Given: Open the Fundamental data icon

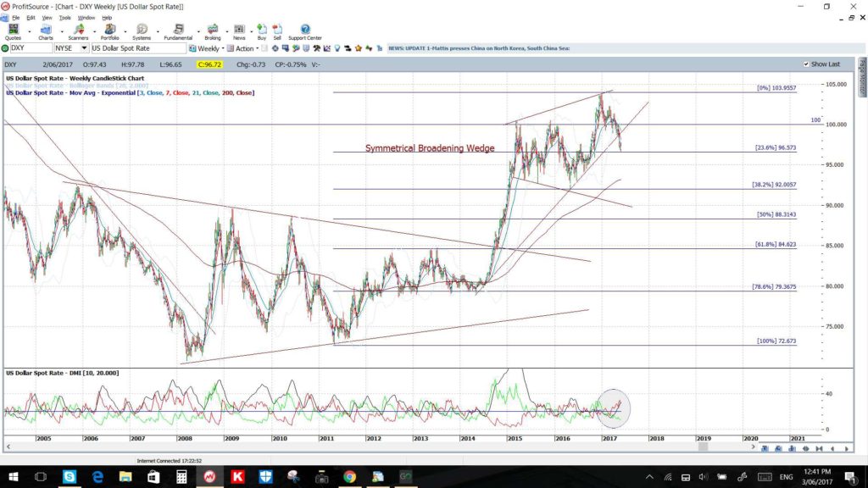Looking at the screenshot, I should coord(178,32).
